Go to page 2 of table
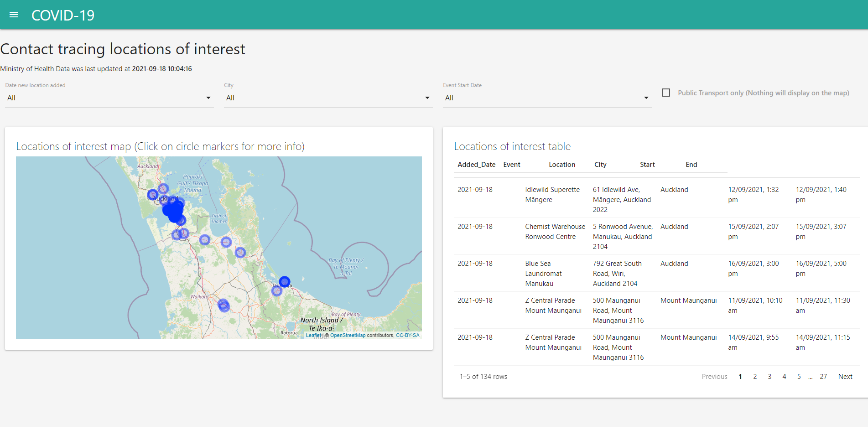The height and width of the screenshot is (430, 868). click(755, 377)
